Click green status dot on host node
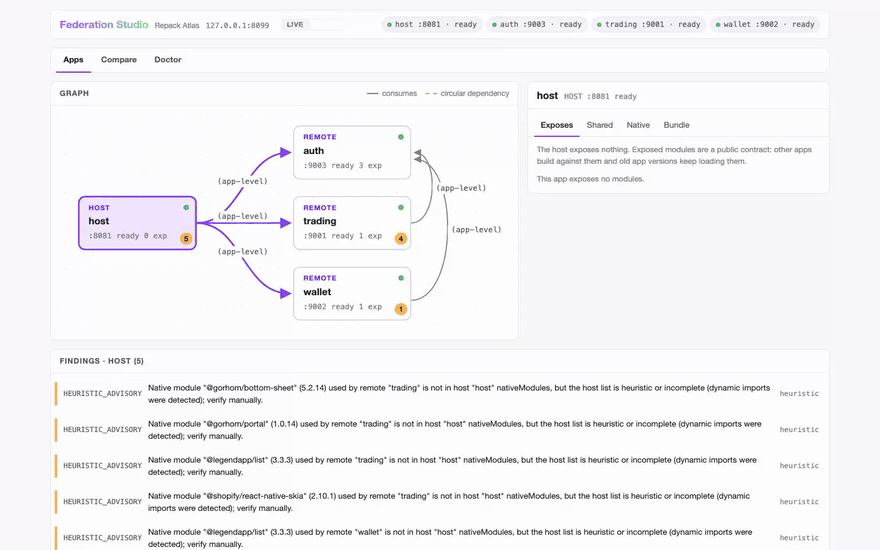The width and height of the screenshot is (880, 550). click(186, 208)
